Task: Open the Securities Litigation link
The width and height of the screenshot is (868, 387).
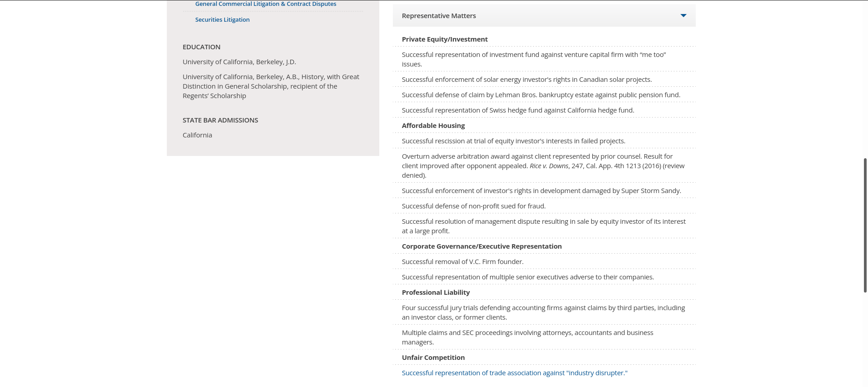Action: click(x=222, y=20)
